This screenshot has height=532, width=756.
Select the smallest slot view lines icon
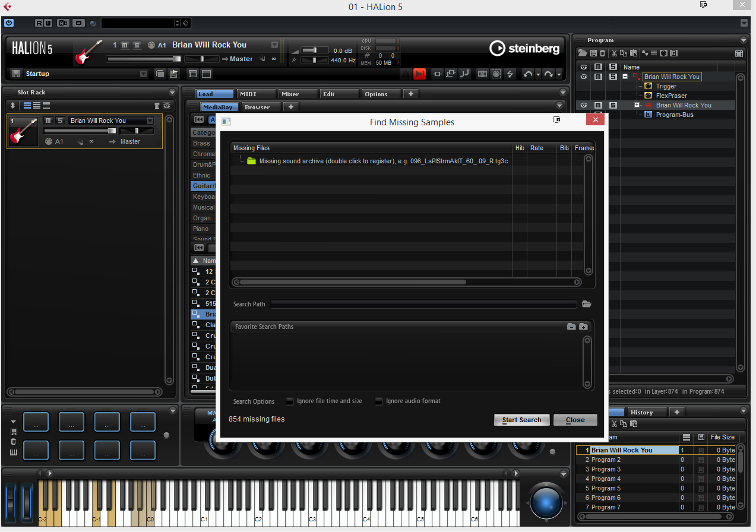pos(46,106)
